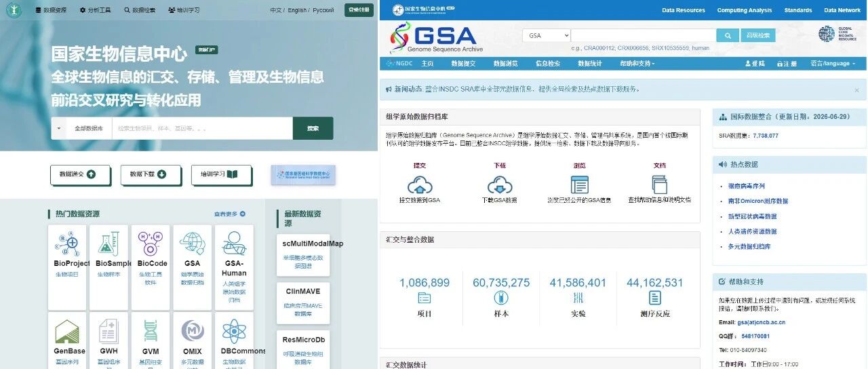Select 数据统计 in GSA navbar
The width and height of the screenshot is (868, 369).
[x=590, y=63]
